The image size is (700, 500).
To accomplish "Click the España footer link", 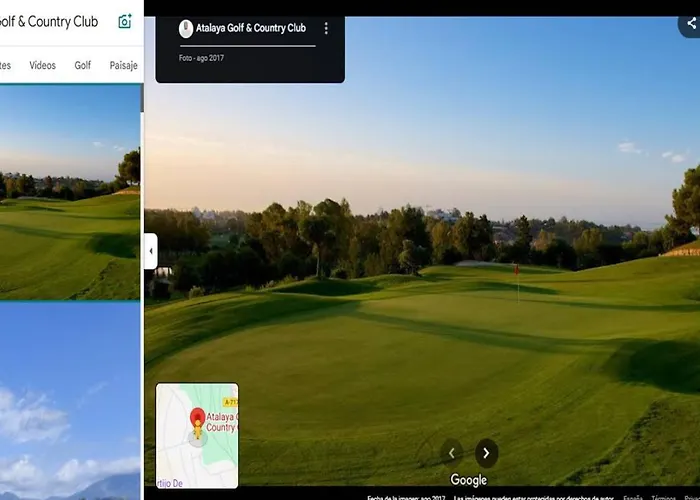I will point(633,497).
